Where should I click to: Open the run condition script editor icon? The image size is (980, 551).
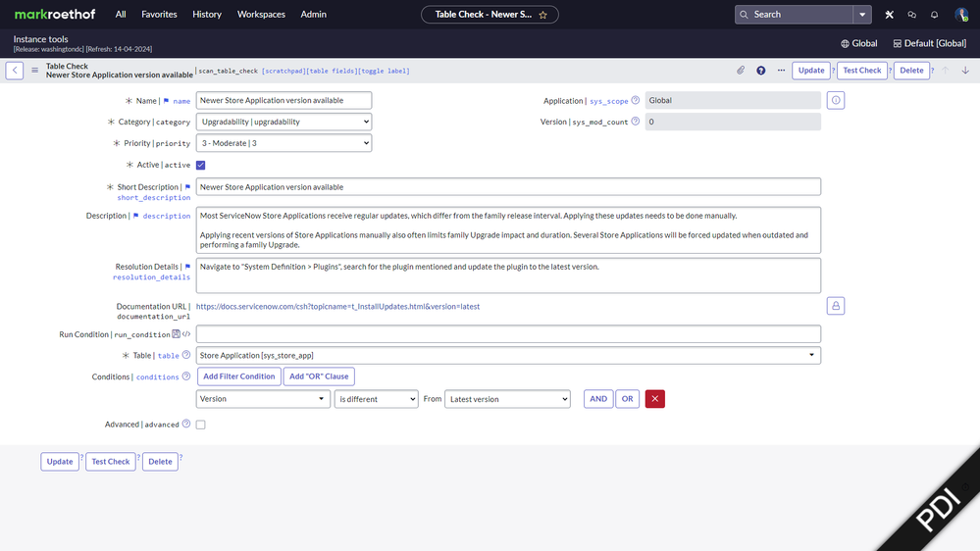(186, 334)
